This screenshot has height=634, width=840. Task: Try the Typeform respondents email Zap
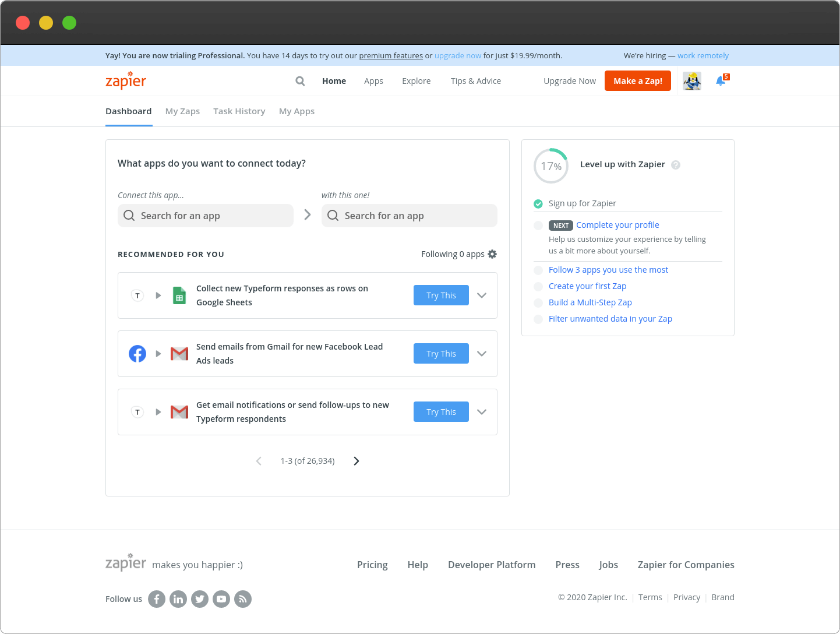coord(441,412)
